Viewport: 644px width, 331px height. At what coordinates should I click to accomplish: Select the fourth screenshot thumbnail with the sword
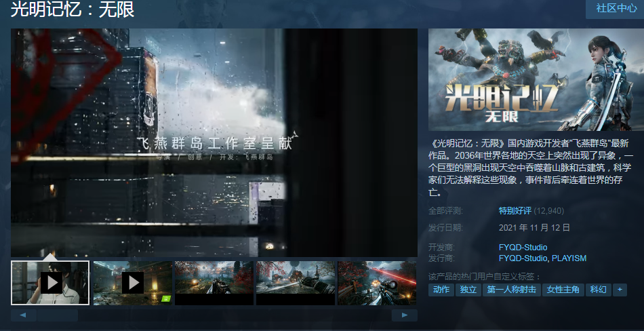[296, 283]
